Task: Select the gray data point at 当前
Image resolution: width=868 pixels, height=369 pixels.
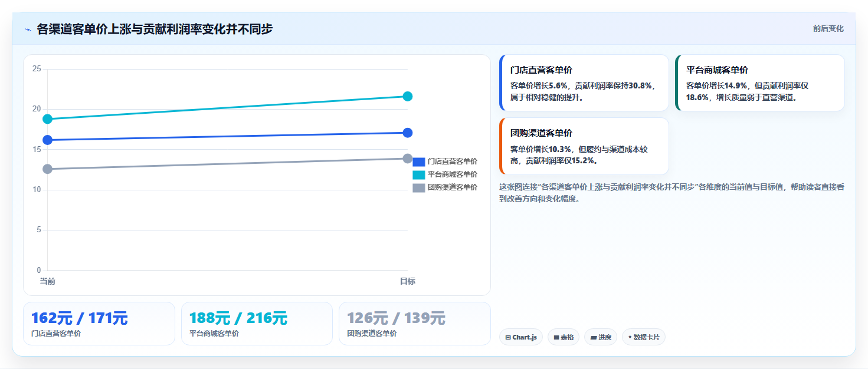Action: 48,169
